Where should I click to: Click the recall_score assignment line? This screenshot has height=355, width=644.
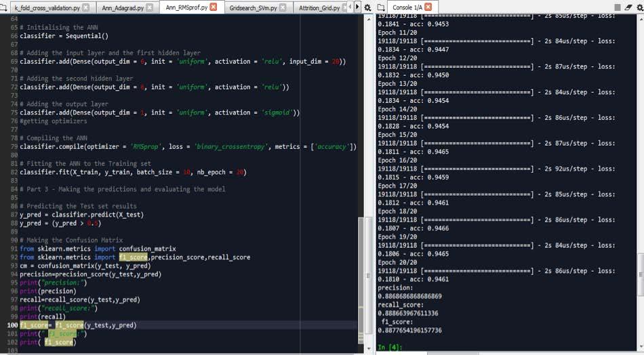(80, 299)
